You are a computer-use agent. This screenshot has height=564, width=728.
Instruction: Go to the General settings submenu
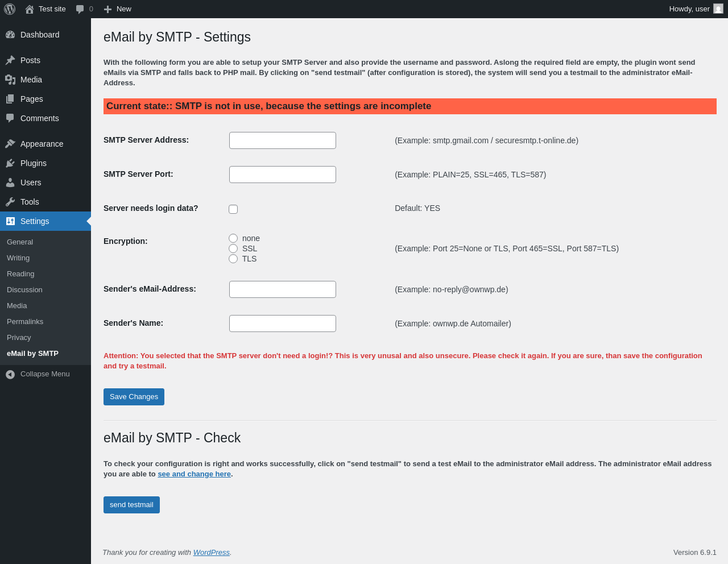tap(20, 242)
